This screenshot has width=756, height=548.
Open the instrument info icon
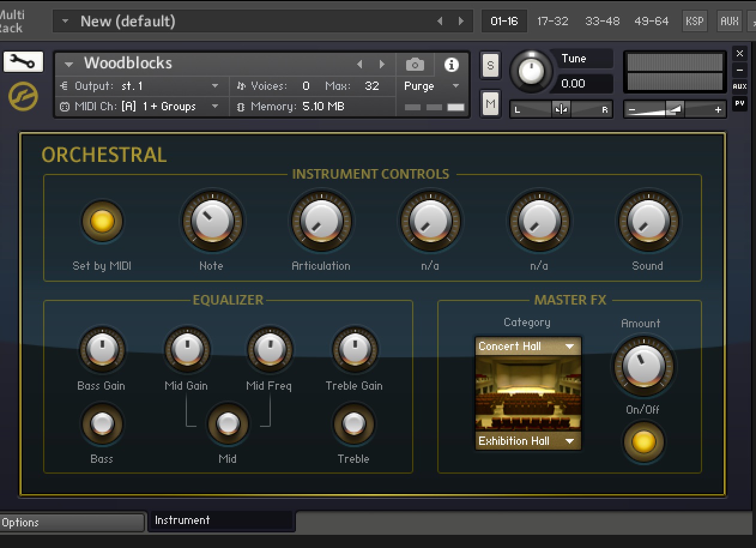(451, 64)
